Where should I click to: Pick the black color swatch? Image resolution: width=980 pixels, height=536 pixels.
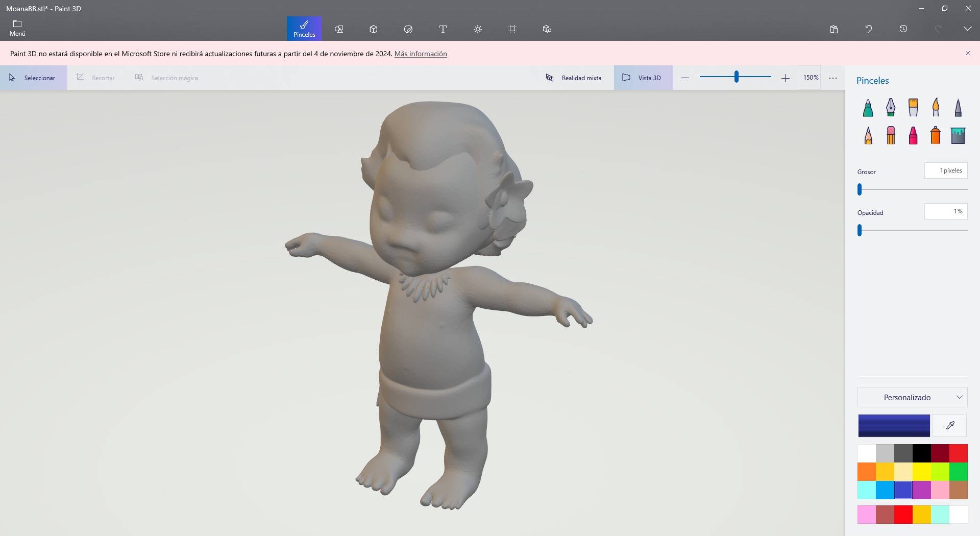[x=922, y=453]
